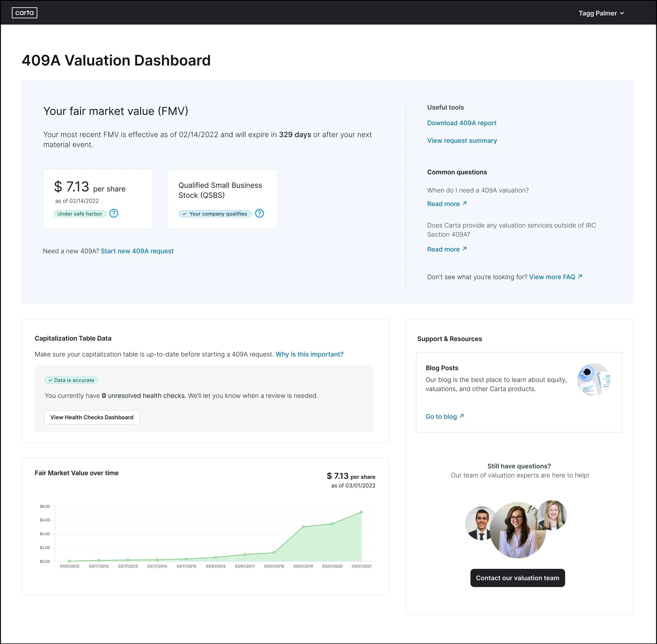Click the 03/01/2019 data point on chart

(x=303, y=527)
